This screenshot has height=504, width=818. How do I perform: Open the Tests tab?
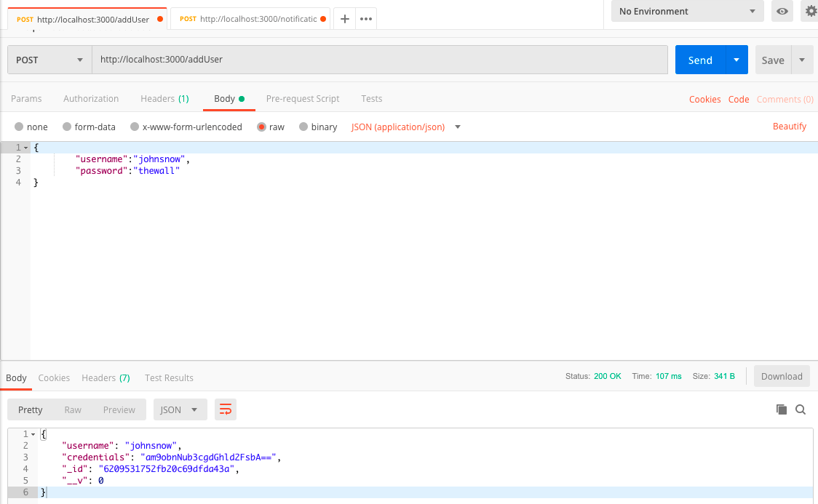[x=371, y=98]
